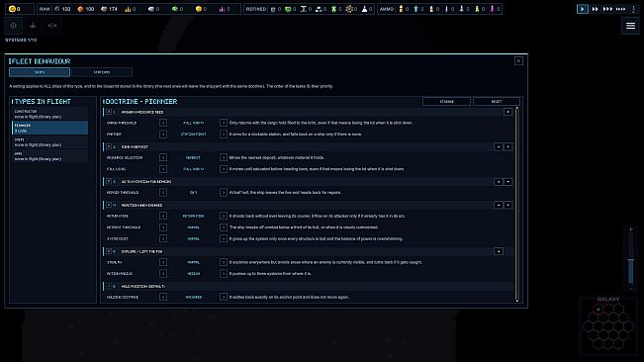Select previous Fill Level option

tap(163, 169)
